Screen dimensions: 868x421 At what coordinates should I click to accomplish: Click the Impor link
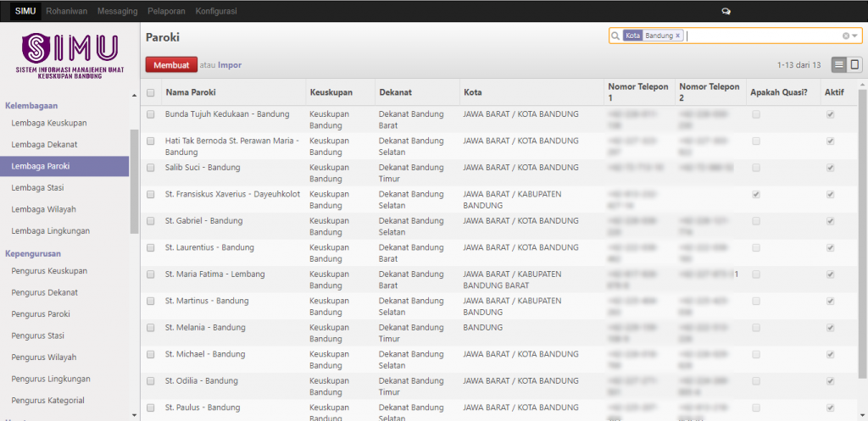tap(229, 64)
